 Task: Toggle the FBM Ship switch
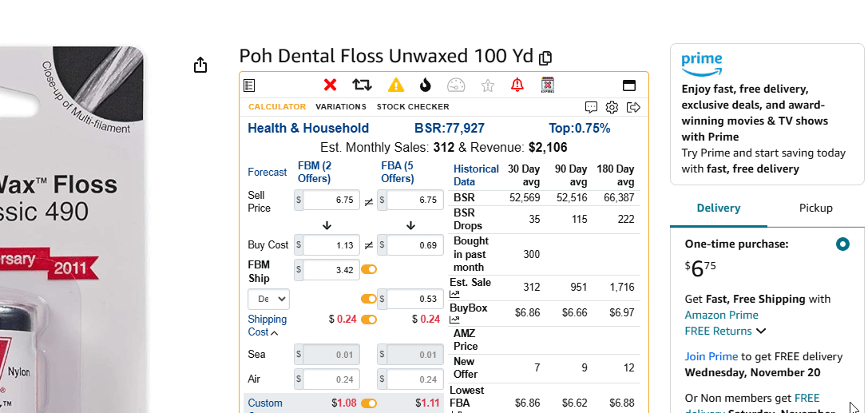369,270
